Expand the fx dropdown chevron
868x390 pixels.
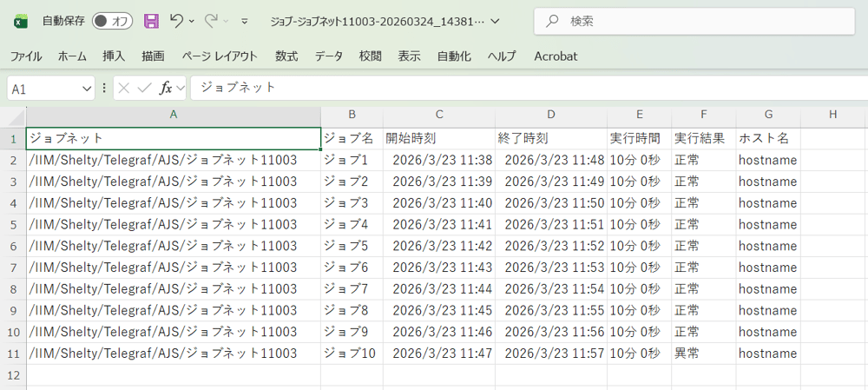click(x=180, y=89)
